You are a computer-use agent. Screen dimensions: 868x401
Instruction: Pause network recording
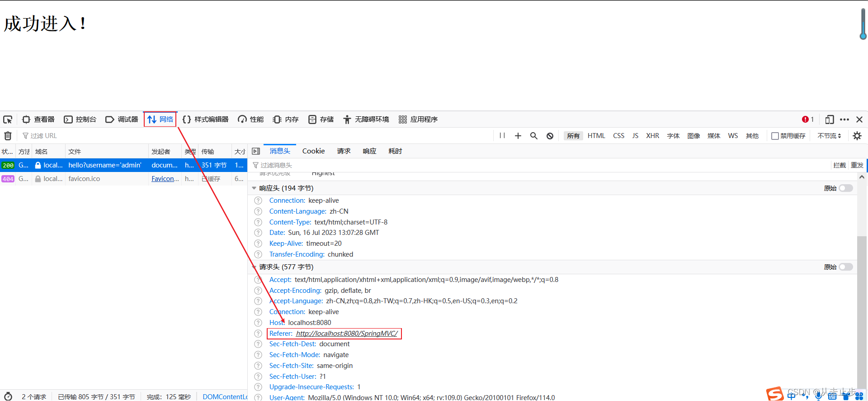click(x=502, y=136)
